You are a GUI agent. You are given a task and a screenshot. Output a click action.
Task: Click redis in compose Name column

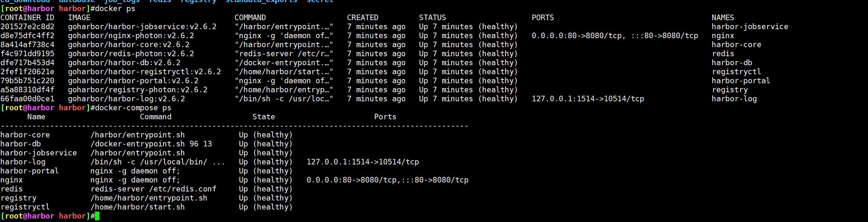[11, 189]
